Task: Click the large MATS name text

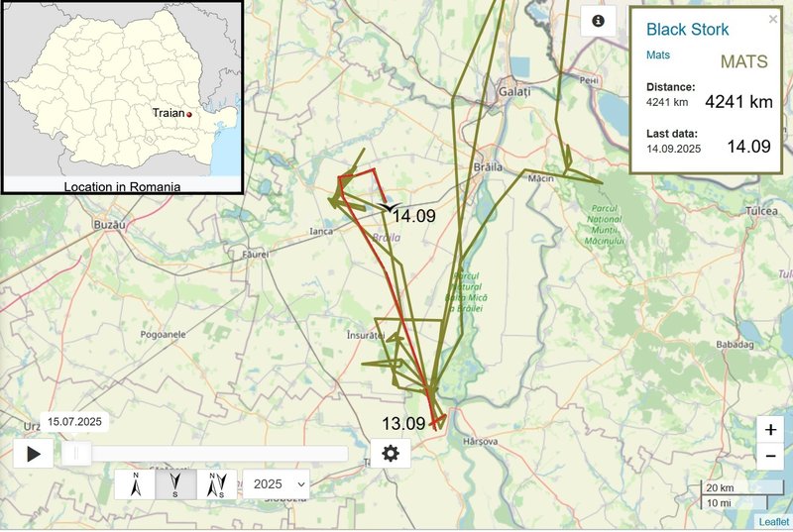Action: pos(744,61)
